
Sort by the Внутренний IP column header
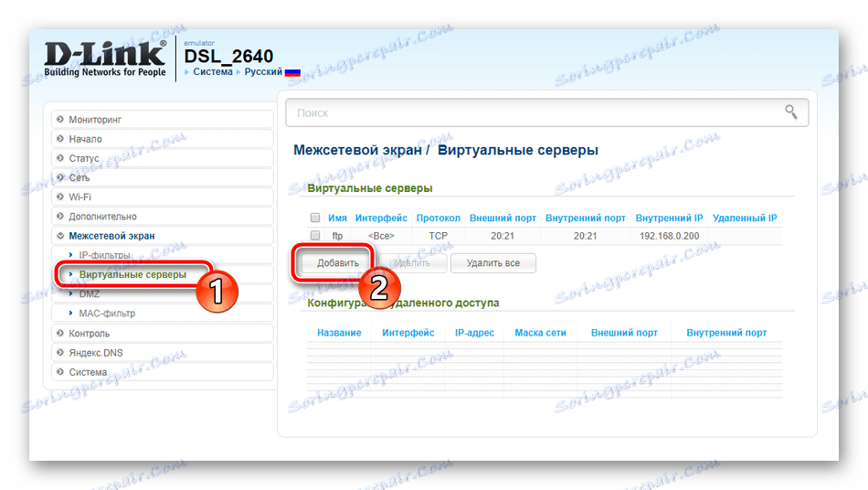coord(669,218)
